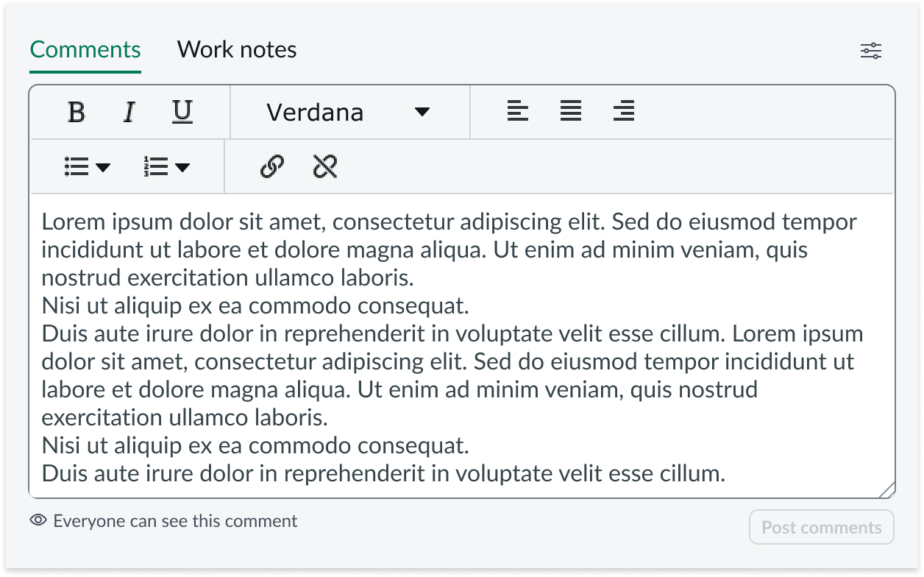Center align the text

[x=571, y=110]
